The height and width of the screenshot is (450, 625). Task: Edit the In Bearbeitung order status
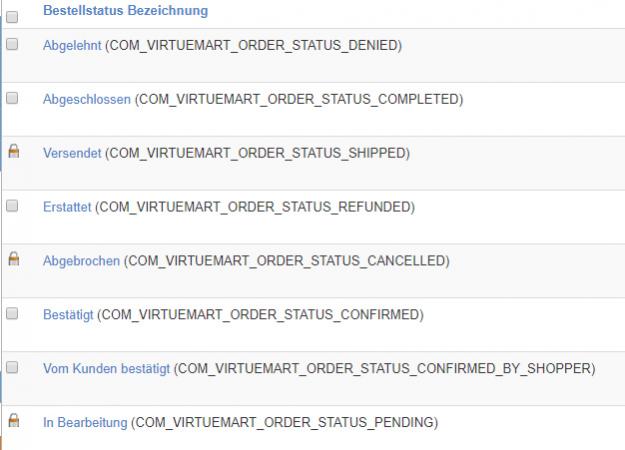(x=85, y=423)
